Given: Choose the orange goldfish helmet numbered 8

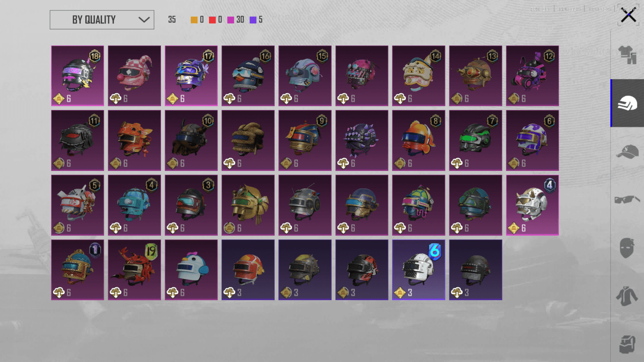Looking at the screenshot, I should coord(419,140).
